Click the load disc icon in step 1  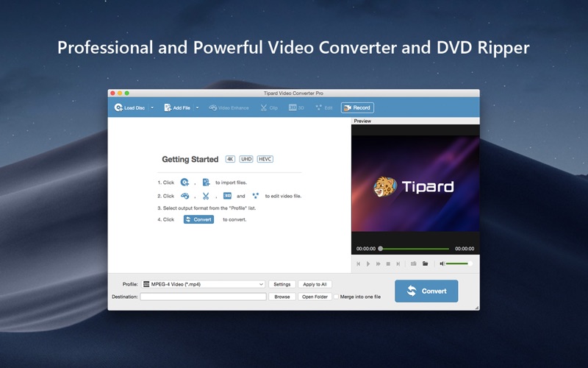[x=184, y=183]
